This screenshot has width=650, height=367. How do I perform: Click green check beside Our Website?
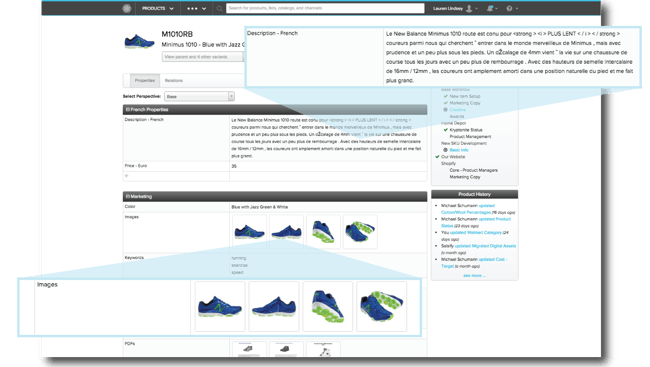pos(437,157)
